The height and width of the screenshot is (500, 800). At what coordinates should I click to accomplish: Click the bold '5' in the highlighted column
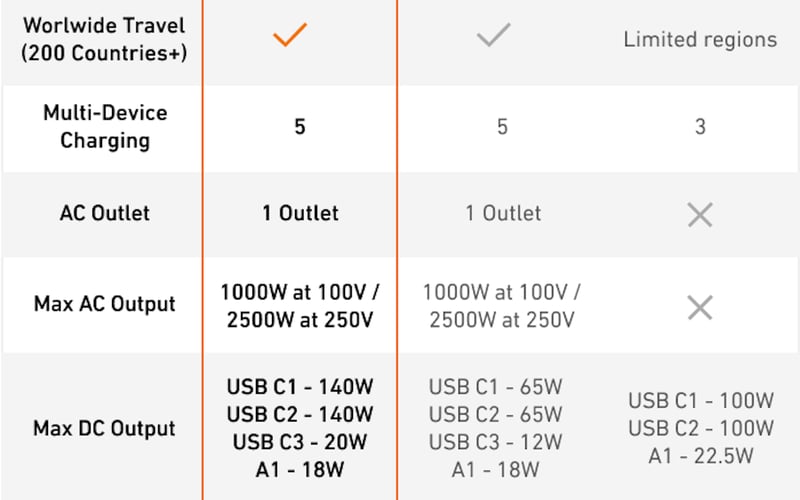point(300,127)
